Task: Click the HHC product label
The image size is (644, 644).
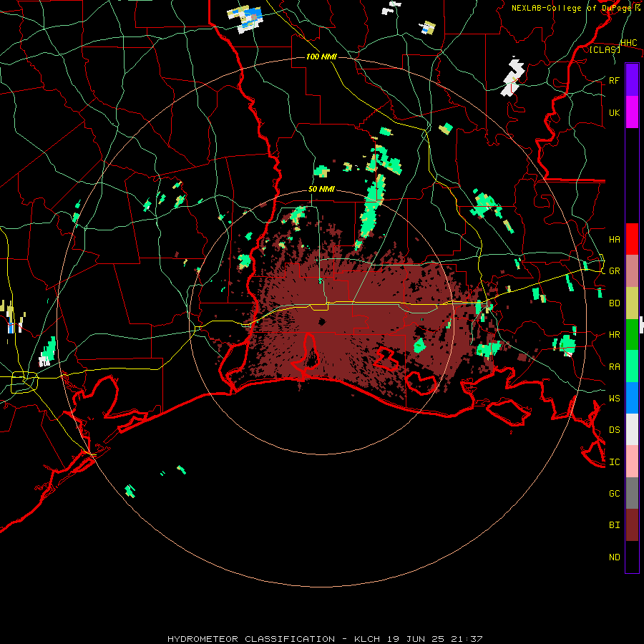Action: [628, 43]
